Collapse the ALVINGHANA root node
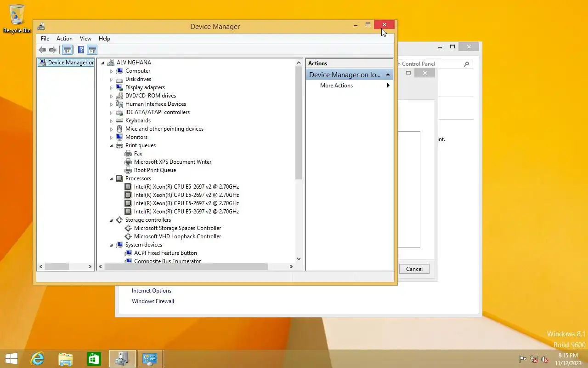The width and height of the screenshot is (588, 368). [102, 63]
